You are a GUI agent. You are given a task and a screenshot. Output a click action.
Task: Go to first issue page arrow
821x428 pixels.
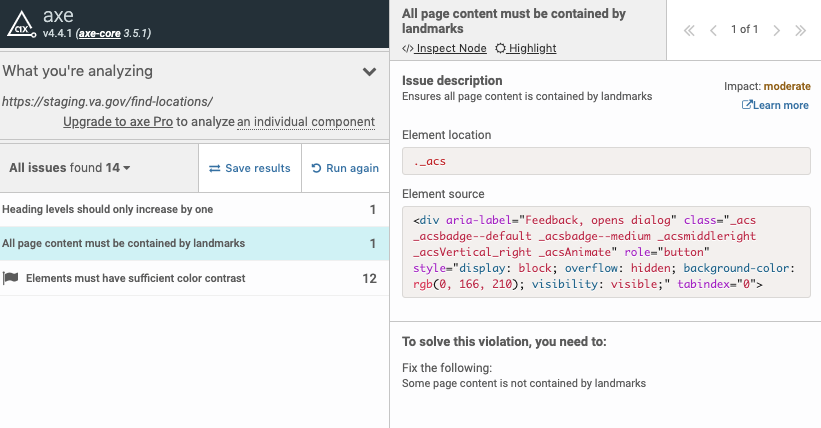(689, 30)
